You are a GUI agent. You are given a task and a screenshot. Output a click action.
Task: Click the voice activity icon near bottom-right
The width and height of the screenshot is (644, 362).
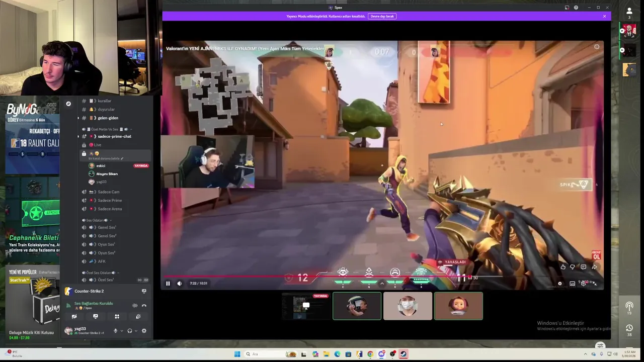click(629, 306)
